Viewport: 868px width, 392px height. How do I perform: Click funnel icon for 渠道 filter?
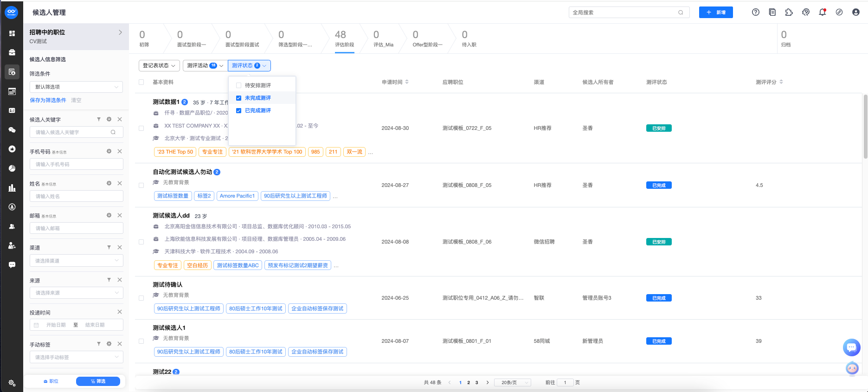tap(109, 247)
